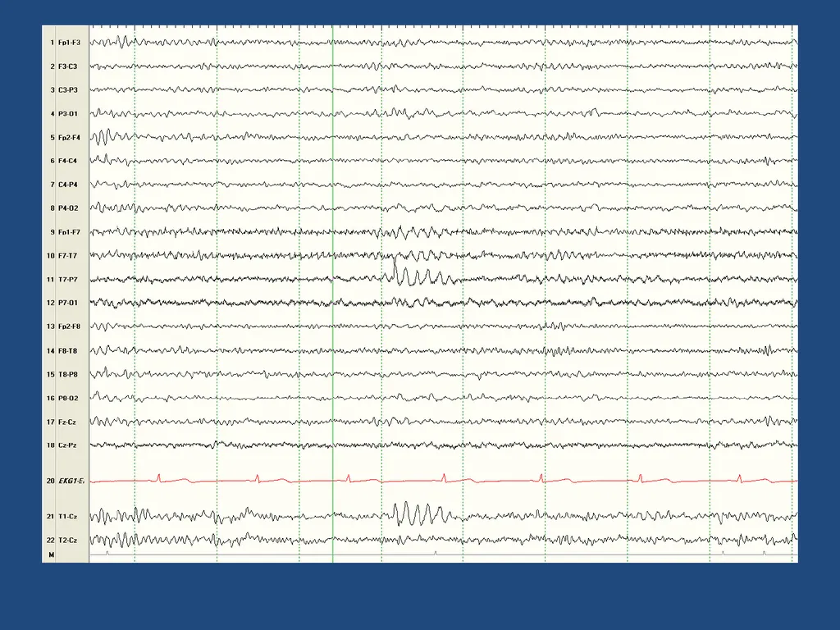Click the T1-Cz channel label
Viewport: 840px width, 630px height.
pyautogui.click(x=67, y=517)
